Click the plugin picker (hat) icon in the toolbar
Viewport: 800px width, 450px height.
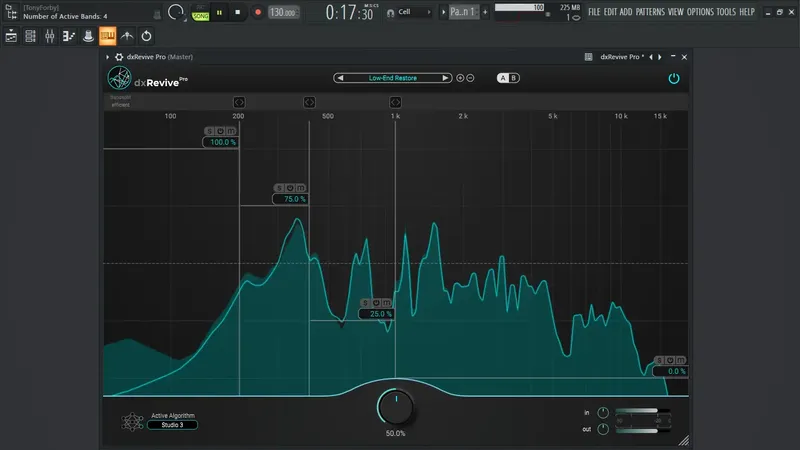(88, 36)
